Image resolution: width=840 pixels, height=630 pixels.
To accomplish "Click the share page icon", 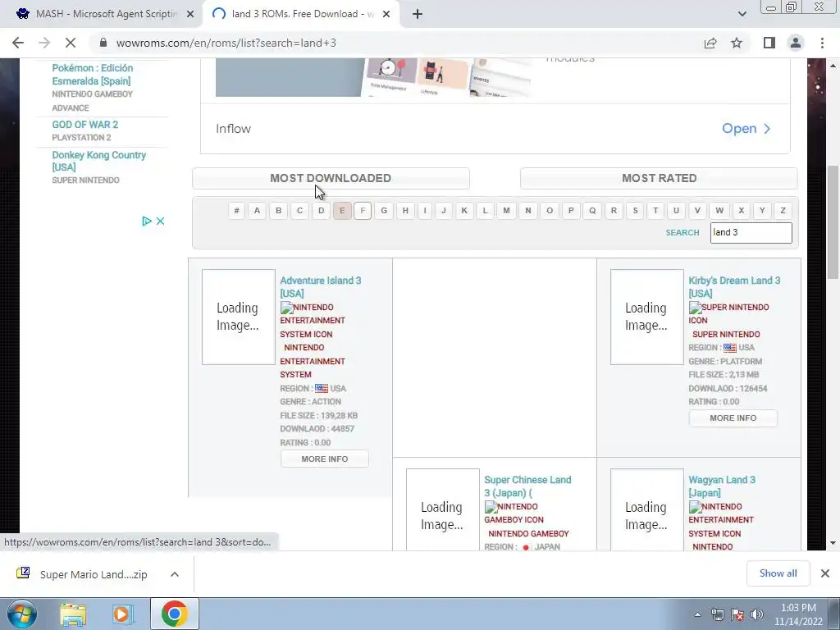I will [x=710, y=43].
